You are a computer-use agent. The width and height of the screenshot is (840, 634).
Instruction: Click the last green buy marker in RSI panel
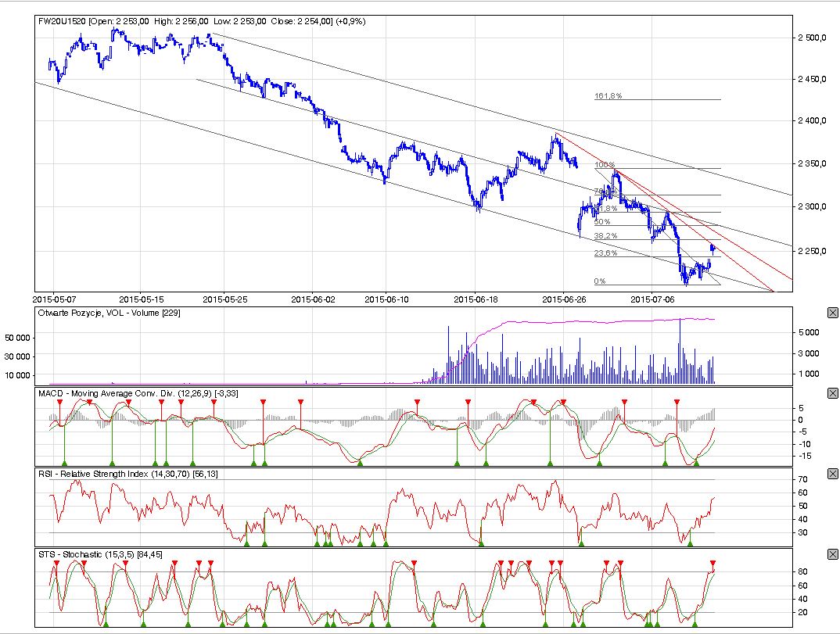pyautogui.click(x=690, y=543)
